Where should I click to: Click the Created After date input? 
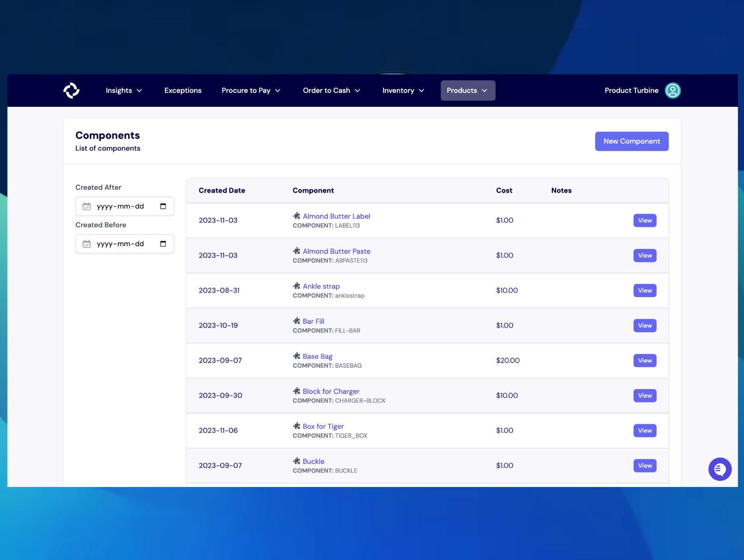120,207
